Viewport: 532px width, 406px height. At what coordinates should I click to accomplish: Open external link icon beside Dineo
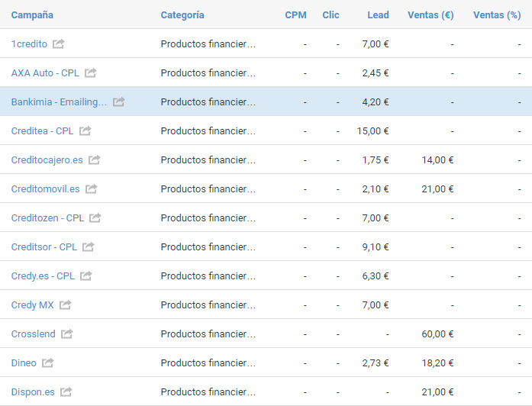click(x=47, y=362)
